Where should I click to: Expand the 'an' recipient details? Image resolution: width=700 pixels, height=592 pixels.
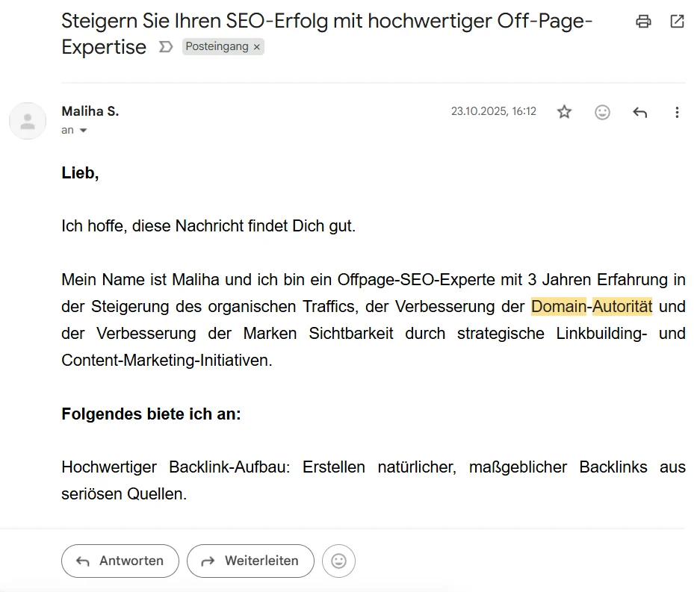click(x=68, y=130)
